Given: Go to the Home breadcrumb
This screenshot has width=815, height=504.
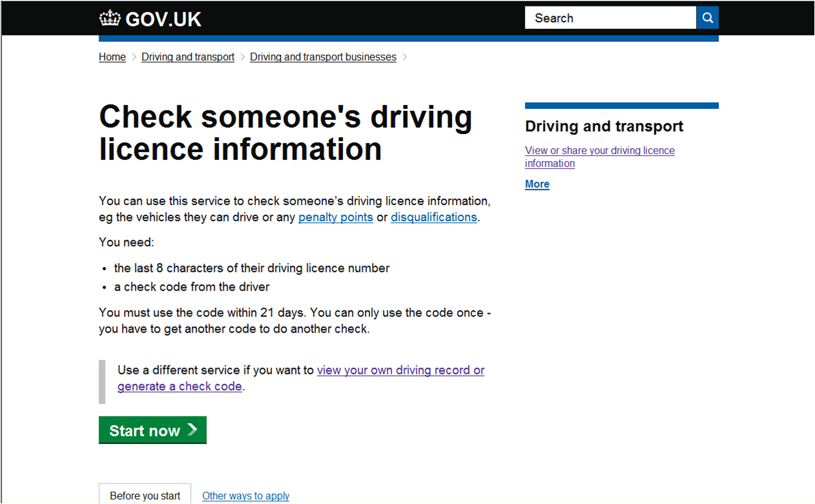Looking at the screenshot, I should coord(112,57).
